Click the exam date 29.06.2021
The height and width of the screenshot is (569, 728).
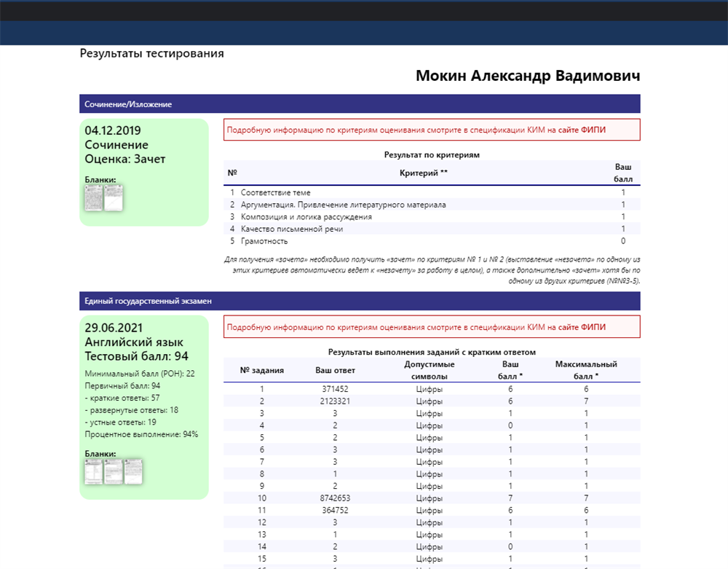pyautogui.click(x=114, y=328)
